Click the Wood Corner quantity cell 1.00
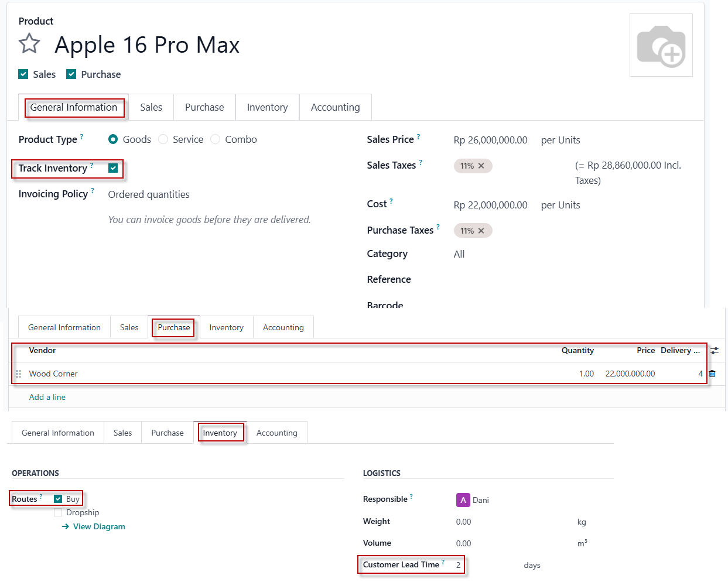 pyautogui.click(x=586, y=374)
